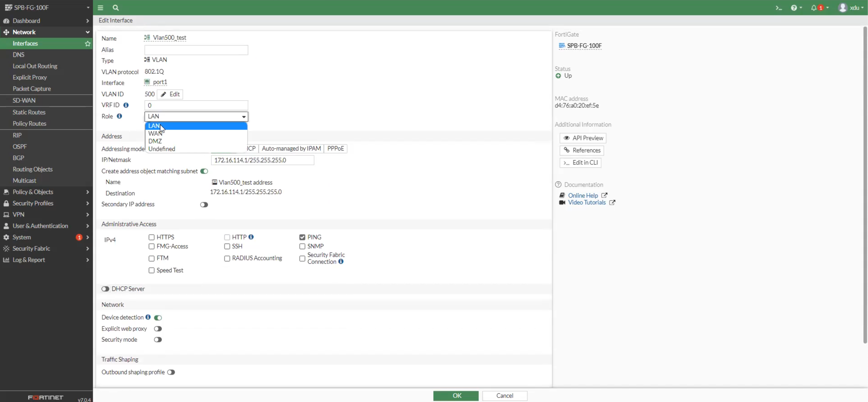Click the search magnifier icon
This screenshot has width=868, height=402.
click(116, 8)
